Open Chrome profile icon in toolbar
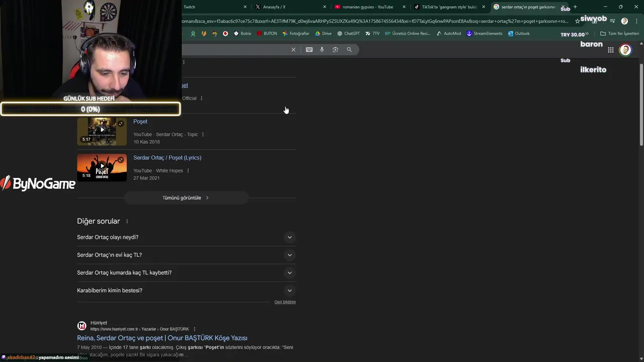Screen dimensions: 644x362 (624, 21)
